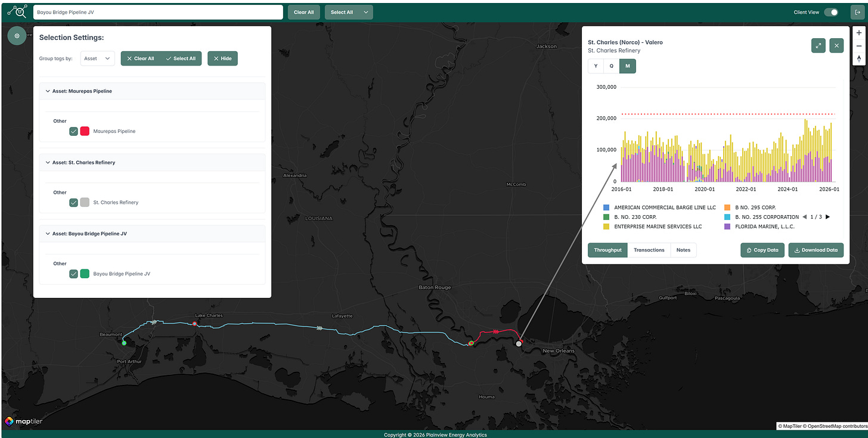Switch to the Throughput tab
The width and height of the screenshot is (868, 438).
[607, 250]
